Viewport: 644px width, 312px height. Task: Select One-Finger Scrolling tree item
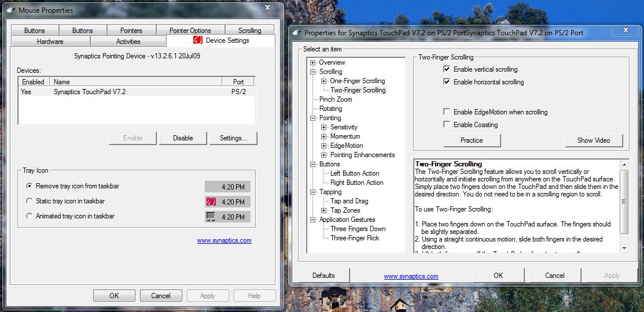(358, 81)
